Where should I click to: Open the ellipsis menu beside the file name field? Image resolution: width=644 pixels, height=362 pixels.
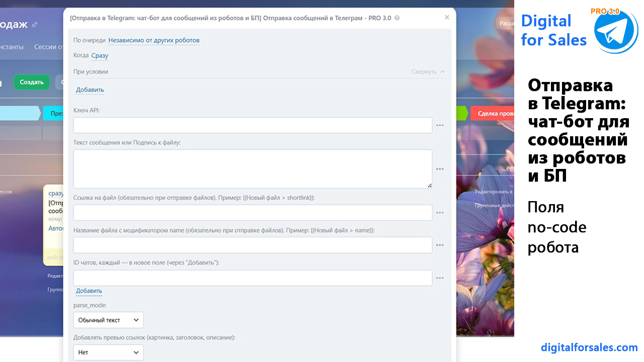440,245
